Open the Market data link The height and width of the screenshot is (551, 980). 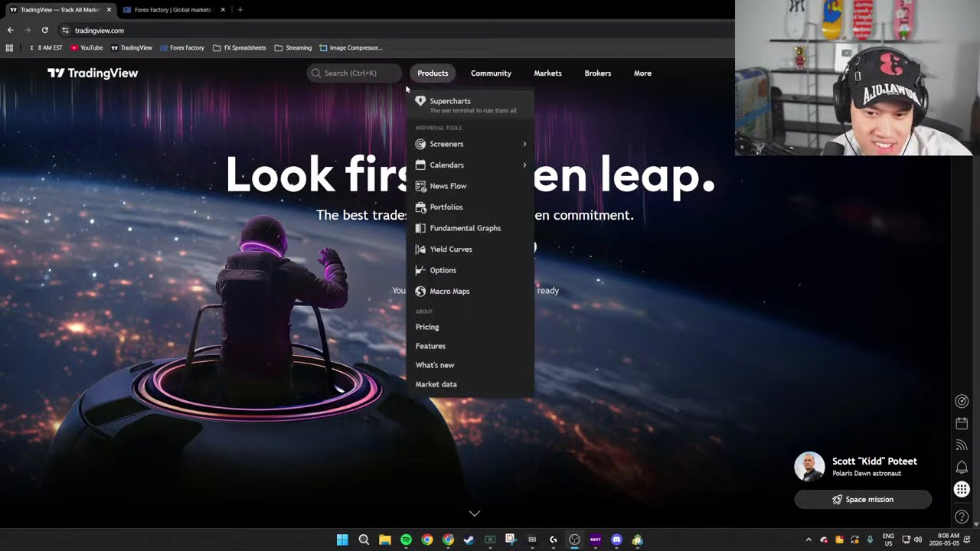coord(436,384)
